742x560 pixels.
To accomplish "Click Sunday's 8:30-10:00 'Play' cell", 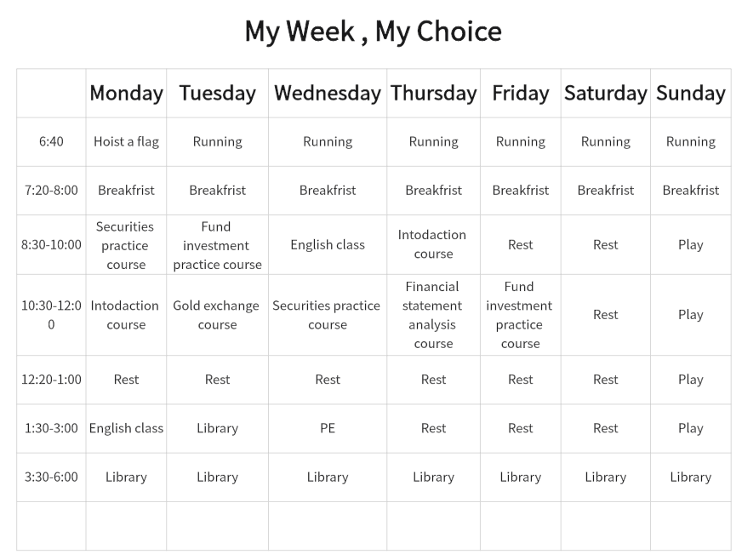I will pos(691,245).
